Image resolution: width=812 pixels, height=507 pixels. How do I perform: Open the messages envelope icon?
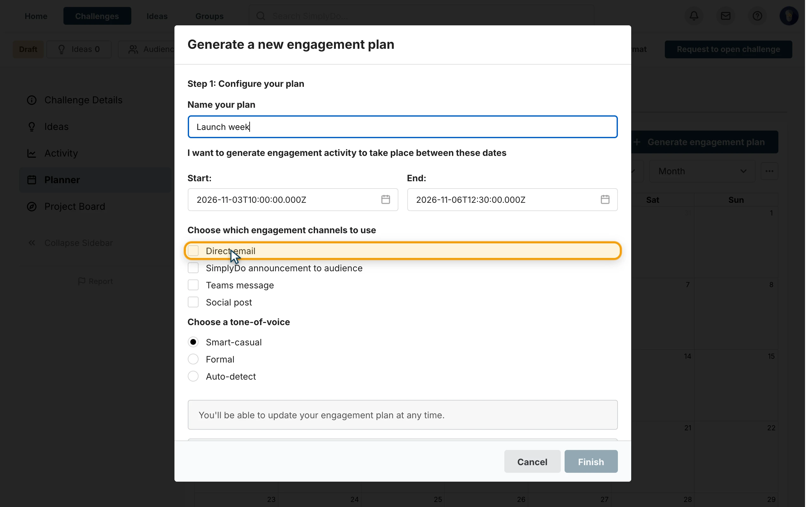(725, 16)
